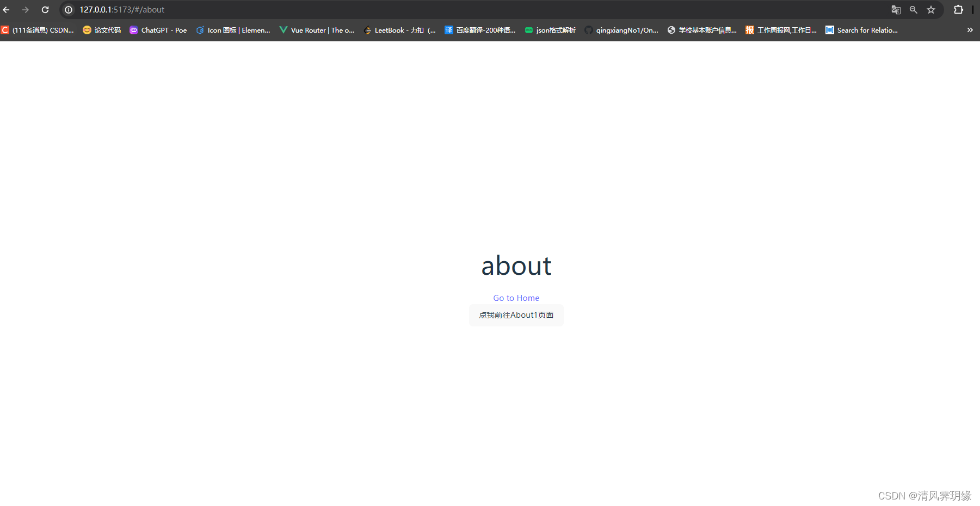Bookmark this page with the star icon
The image size is (980, 506).
(931, 10)
